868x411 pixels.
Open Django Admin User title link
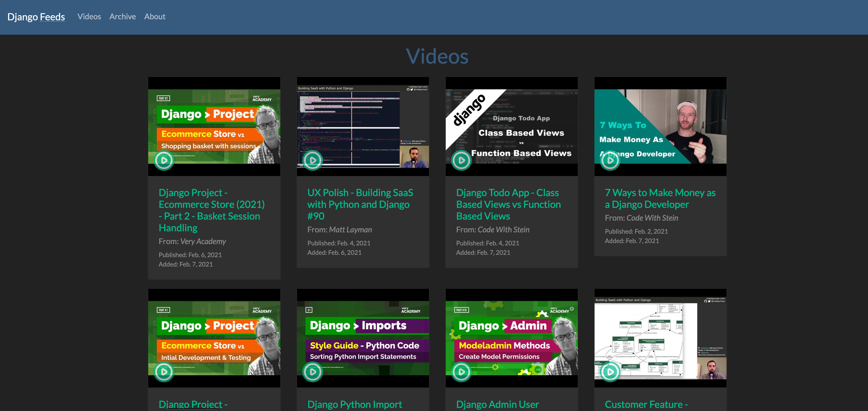point(497,404)
